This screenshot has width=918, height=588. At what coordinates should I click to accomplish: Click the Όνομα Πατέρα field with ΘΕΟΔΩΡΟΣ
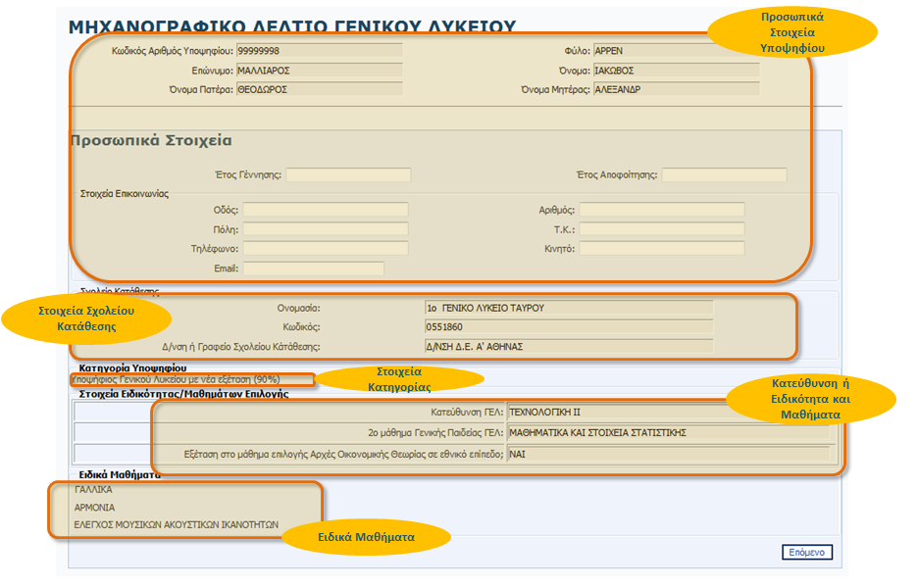pos(319,89)
